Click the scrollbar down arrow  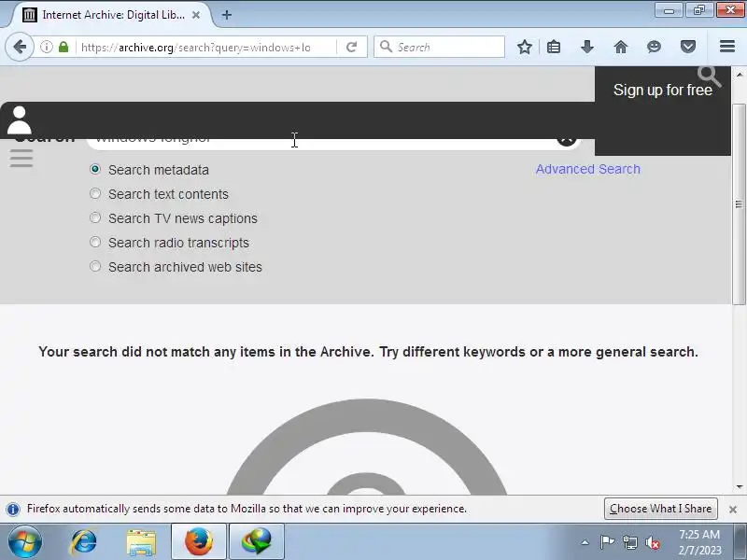(x=739, y=486)
